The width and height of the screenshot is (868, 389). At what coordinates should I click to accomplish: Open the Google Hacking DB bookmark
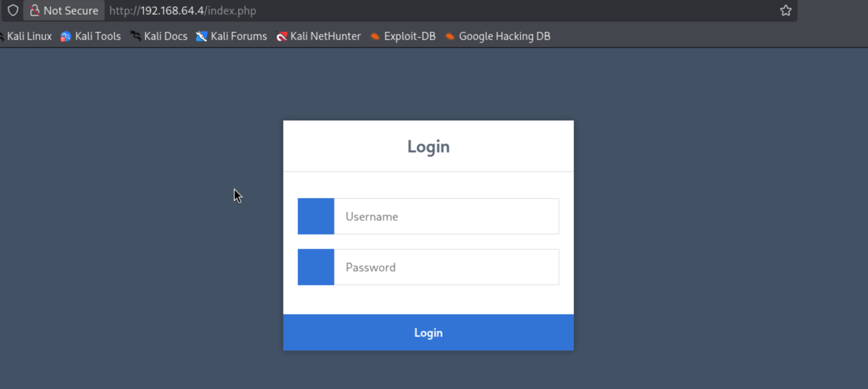(498, 36)
